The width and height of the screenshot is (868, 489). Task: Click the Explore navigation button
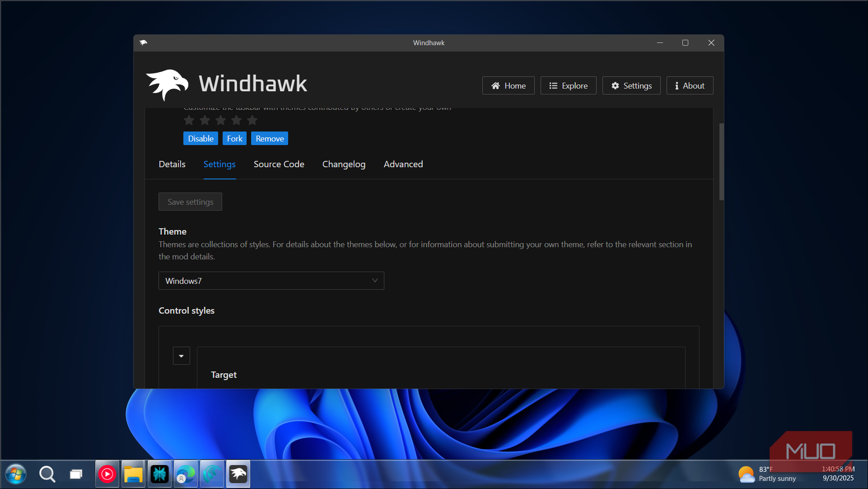pos(568,86)
